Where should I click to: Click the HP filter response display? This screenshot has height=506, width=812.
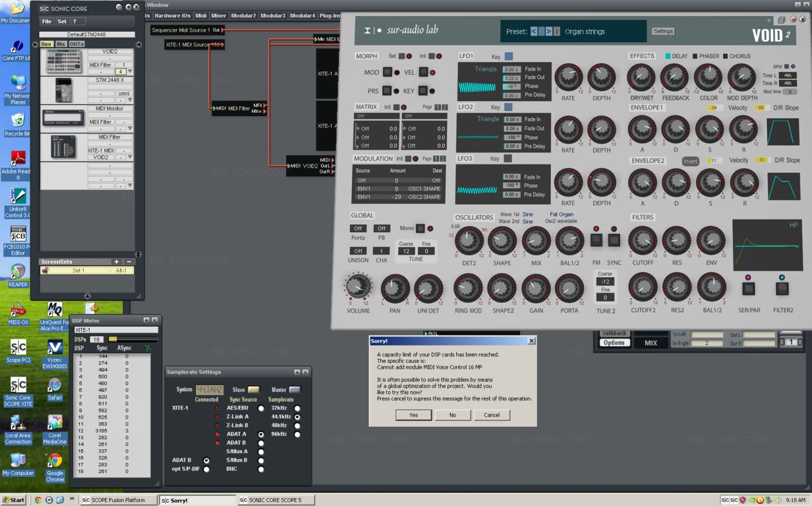(x=768, y=245)
